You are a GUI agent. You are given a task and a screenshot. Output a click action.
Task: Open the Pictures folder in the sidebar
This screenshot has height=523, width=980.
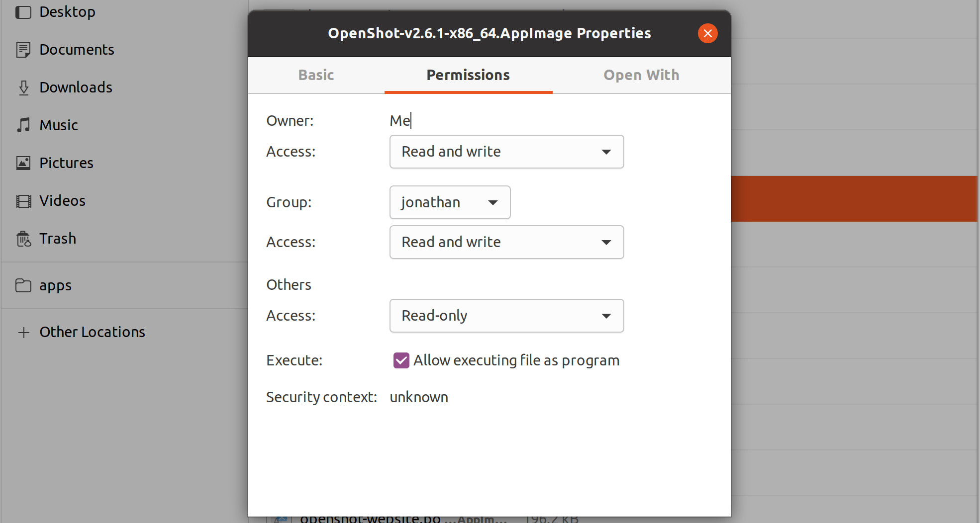(x=66, y=163)
